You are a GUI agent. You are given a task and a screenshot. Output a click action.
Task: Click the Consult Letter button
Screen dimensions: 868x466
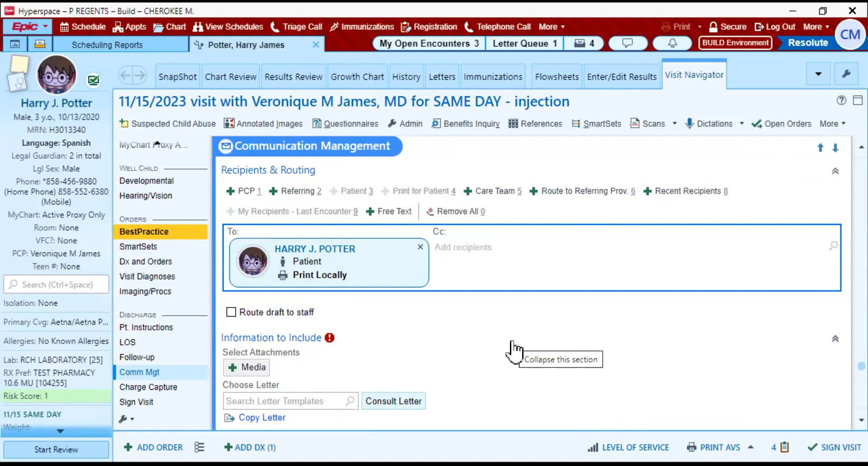pyautogui.click(x=393, y=401)
